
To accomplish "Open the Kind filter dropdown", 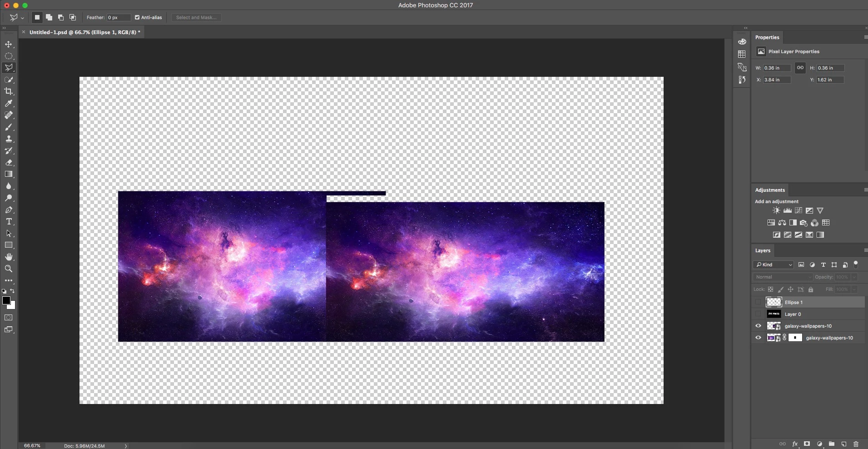I will 773,264.
